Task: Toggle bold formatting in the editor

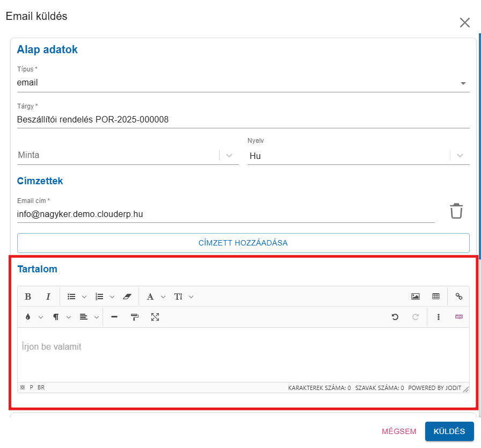Action: coord(28,297)
